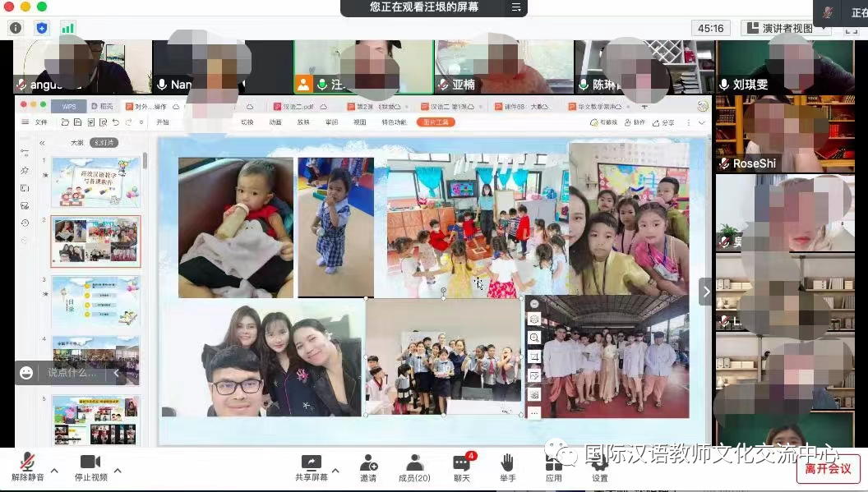Screen dimensions: 868x492
Task: Switch to 稻壳 tab in WPS
Action: [x=103, y=106]
